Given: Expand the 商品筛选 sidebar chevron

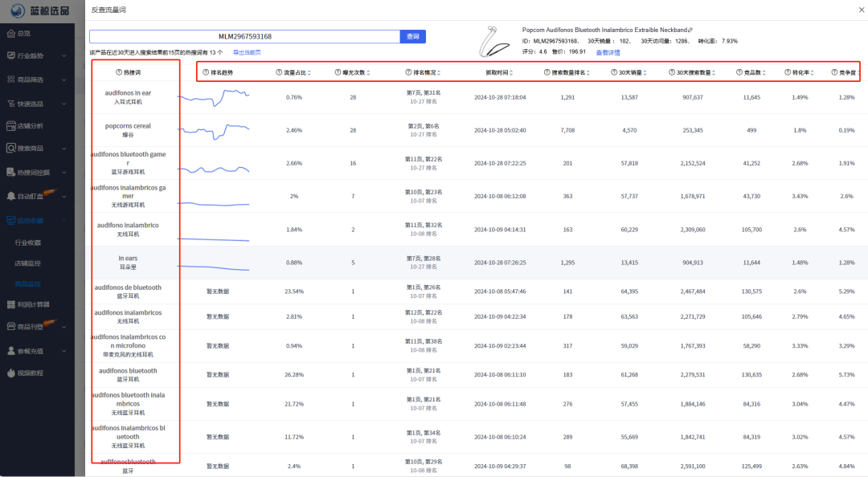Looking at the screenshot, I should tap(63, 79).
